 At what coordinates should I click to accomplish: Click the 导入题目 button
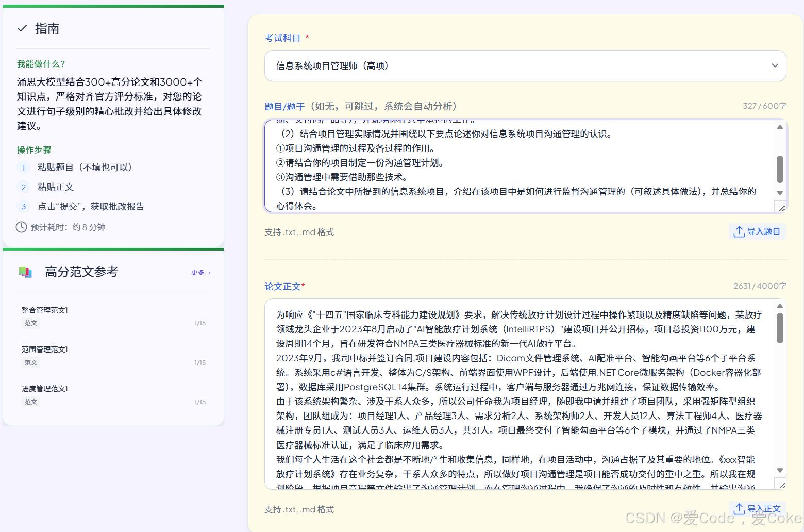[757, 232]
